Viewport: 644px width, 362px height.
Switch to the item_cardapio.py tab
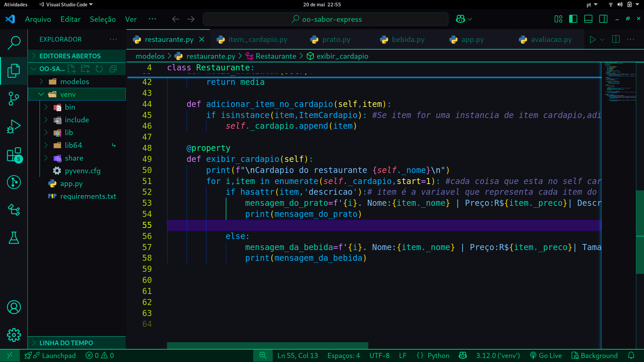[257, 40]
